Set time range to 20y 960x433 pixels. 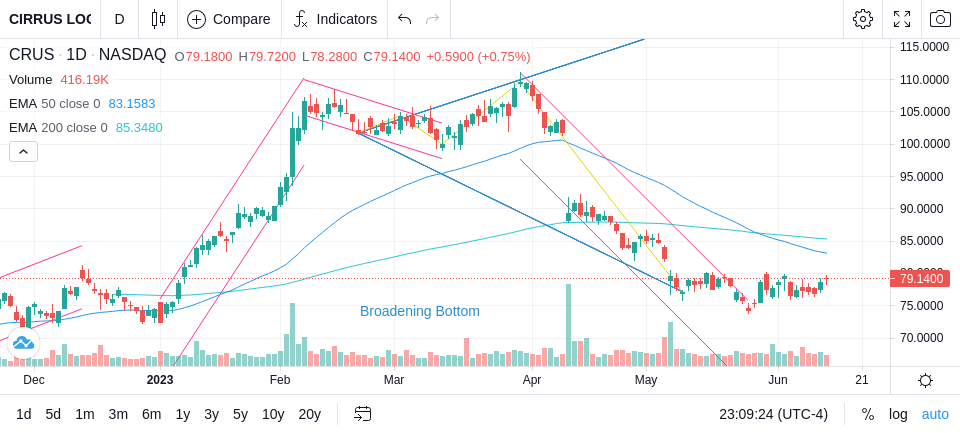310,415
